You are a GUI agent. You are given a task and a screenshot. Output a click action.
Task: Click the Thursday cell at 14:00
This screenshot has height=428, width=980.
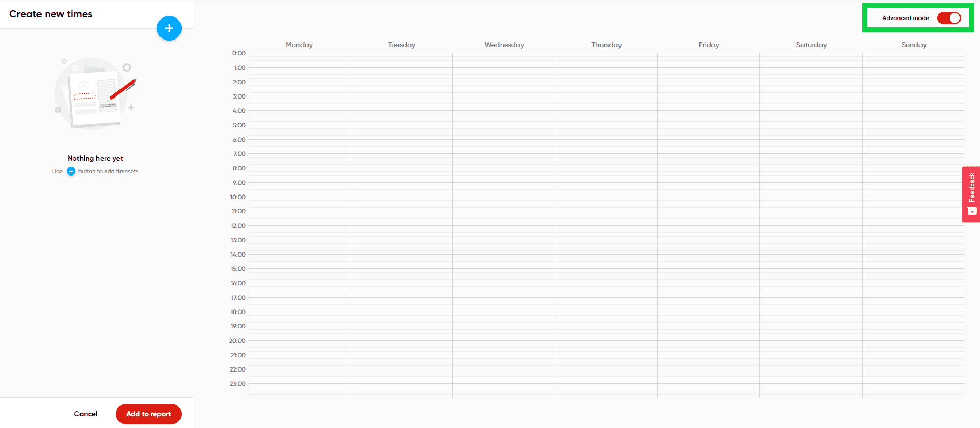[x=606, y=261]
